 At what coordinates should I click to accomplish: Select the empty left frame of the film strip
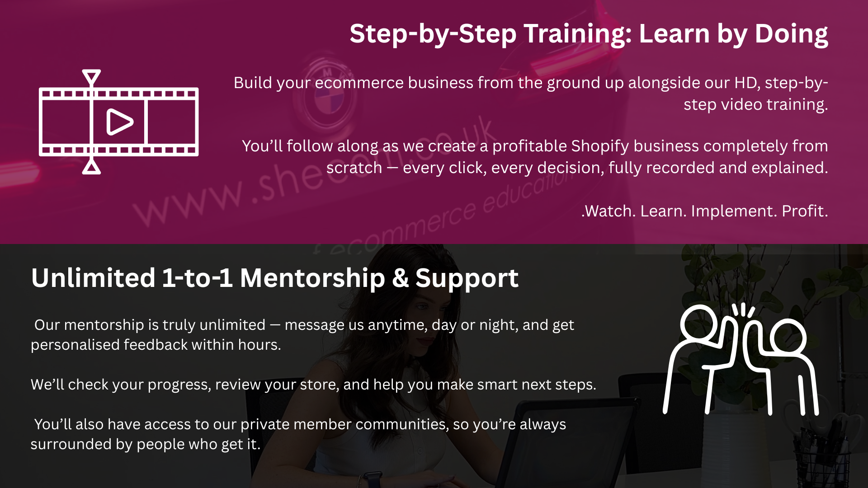(66, 122)
